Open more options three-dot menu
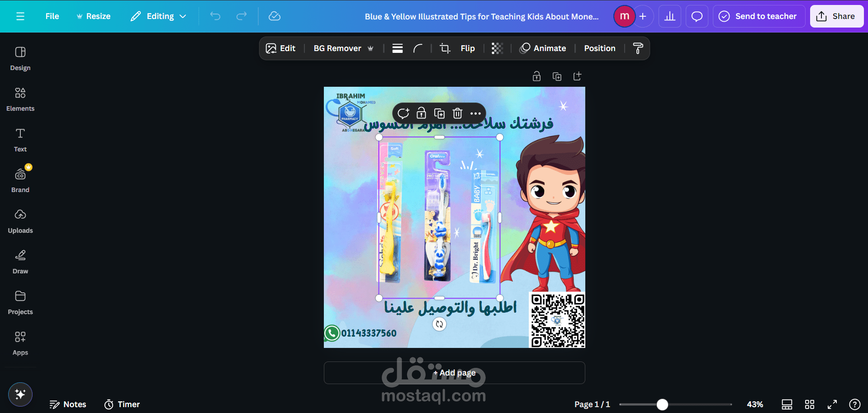This screenshot has width=868, height=413. point(475,113)
